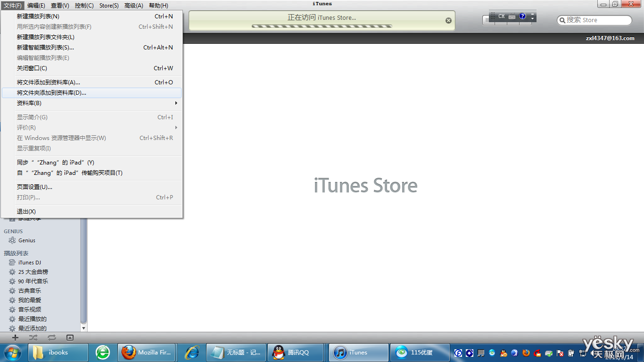Click the sidebar vertical scrollbar thumb
The width and height of the screenshot is (644, 362).
(x=84, y=271)
